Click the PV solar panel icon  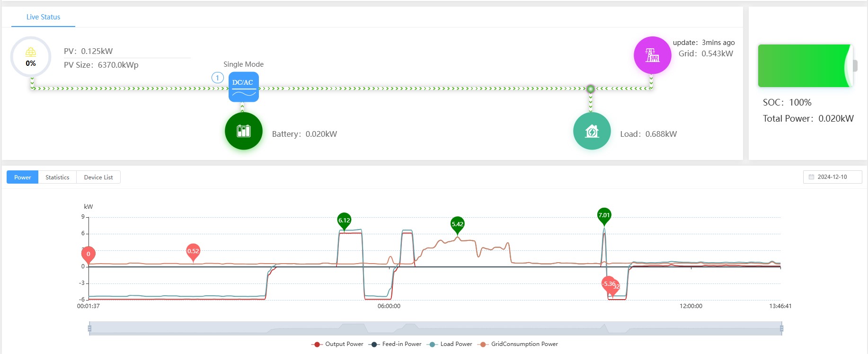(x=31, y=53)
